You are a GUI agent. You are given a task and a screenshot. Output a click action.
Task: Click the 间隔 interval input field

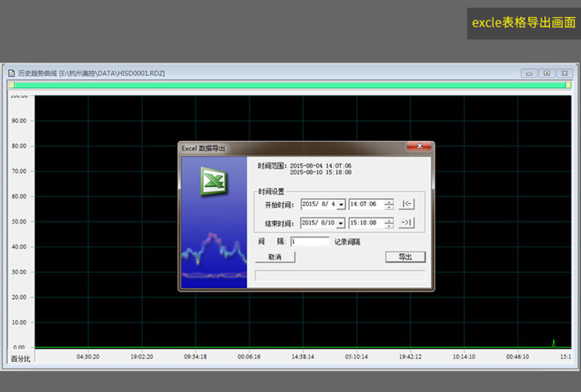tap(310, 241)
